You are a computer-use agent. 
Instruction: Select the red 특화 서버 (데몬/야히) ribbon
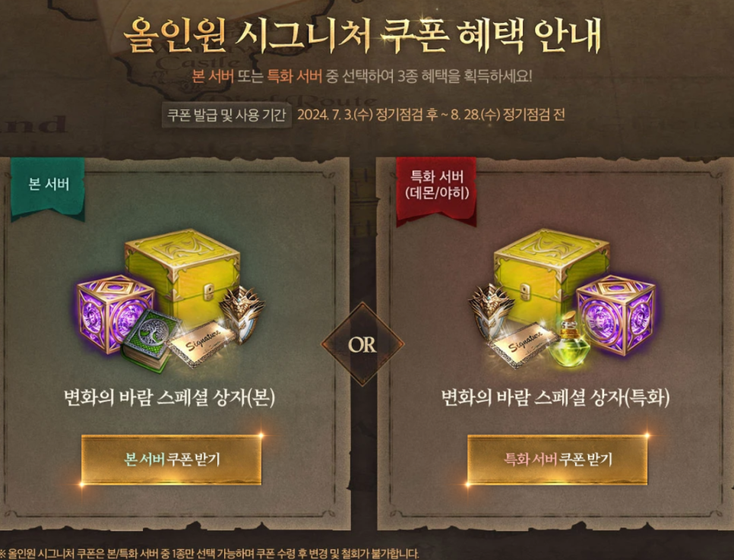click(x=436, y=191)
